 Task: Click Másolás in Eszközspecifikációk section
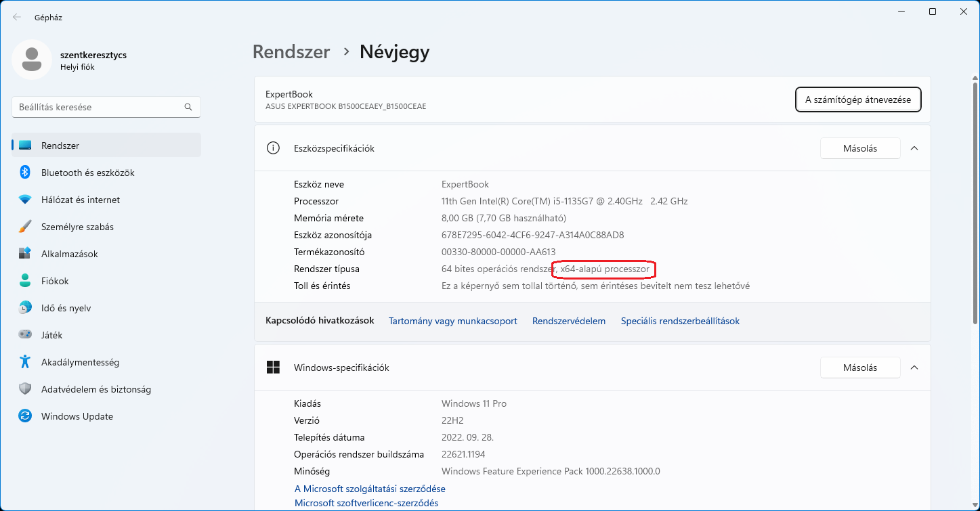[x=860, y=148]
